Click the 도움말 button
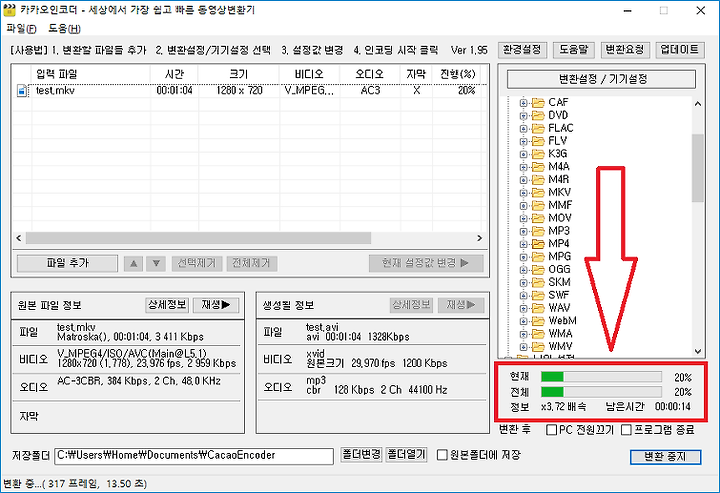The width and height of the screenshot is (720, 493). (574, 50)
